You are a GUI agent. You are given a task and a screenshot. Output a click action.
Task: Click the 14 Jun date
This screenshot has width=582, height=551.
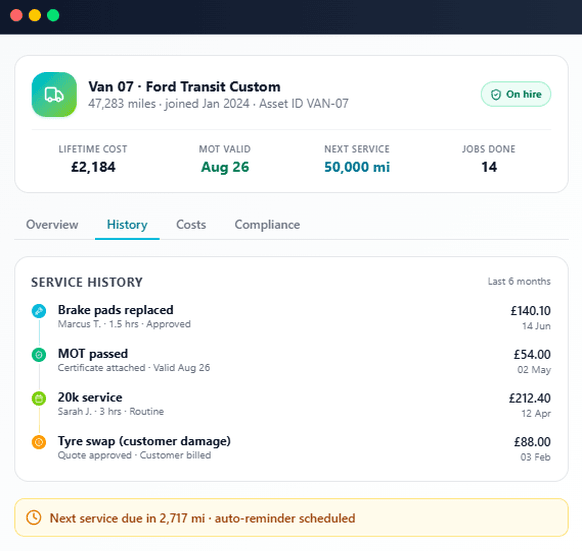tap(536, 326)
